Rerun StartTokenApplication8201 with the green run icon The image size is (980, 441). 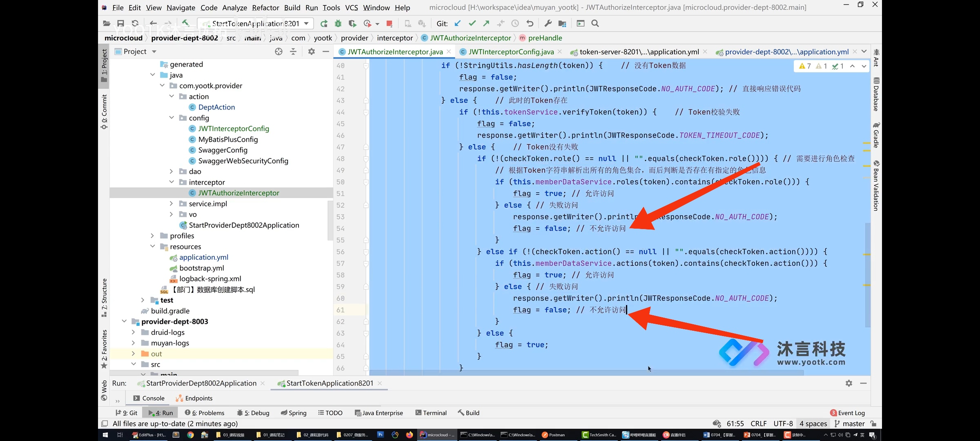324,23
